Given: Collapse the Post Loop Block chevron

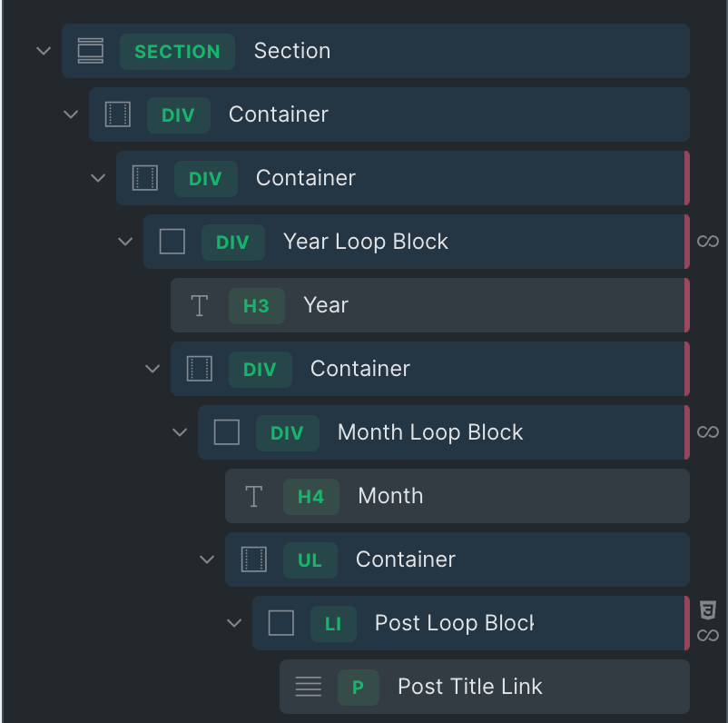Looking at the screenshot, I should (x=234, y=623).
